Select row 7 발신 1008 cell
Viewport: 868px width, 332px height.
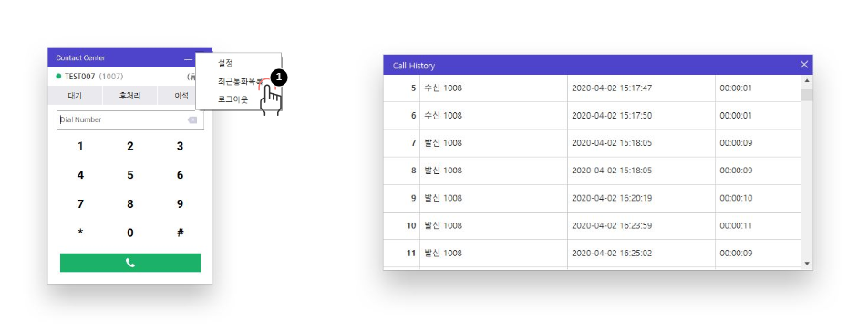(x=493, y=143)
